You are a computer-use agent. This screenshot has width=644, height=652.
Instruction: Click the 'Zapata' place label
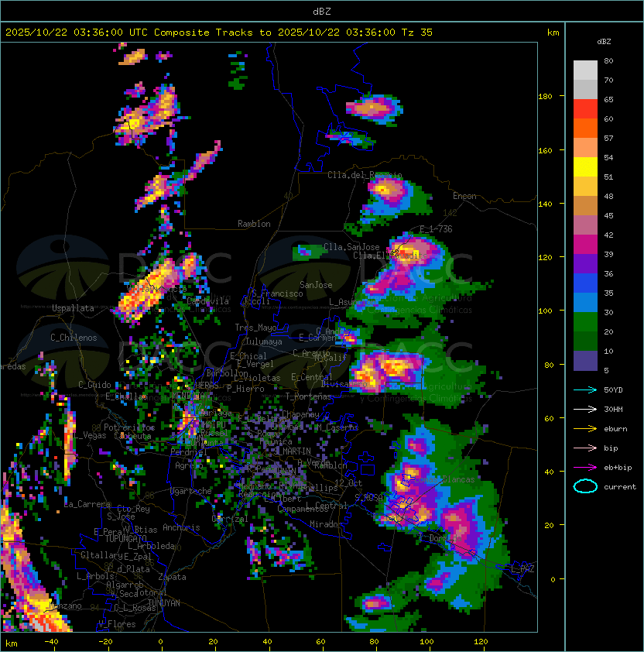172,577
